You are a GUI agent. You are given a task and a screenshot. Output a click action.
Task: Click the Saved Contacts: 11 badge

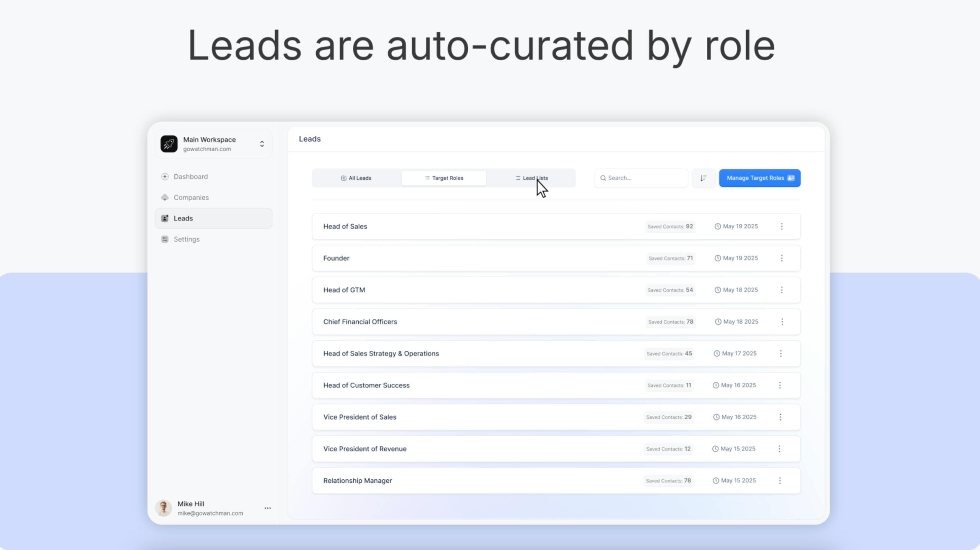[669, 385]
